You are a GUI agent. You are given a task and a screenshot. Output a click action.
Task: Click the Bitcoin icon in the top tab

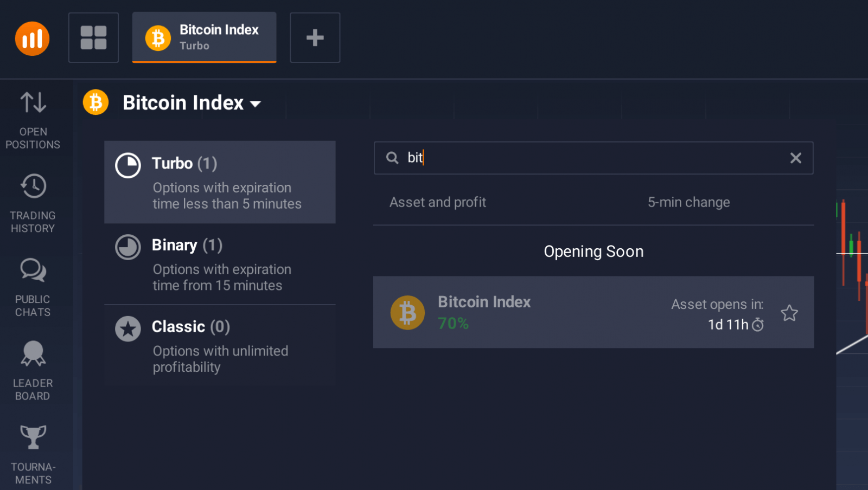(158, 38)
